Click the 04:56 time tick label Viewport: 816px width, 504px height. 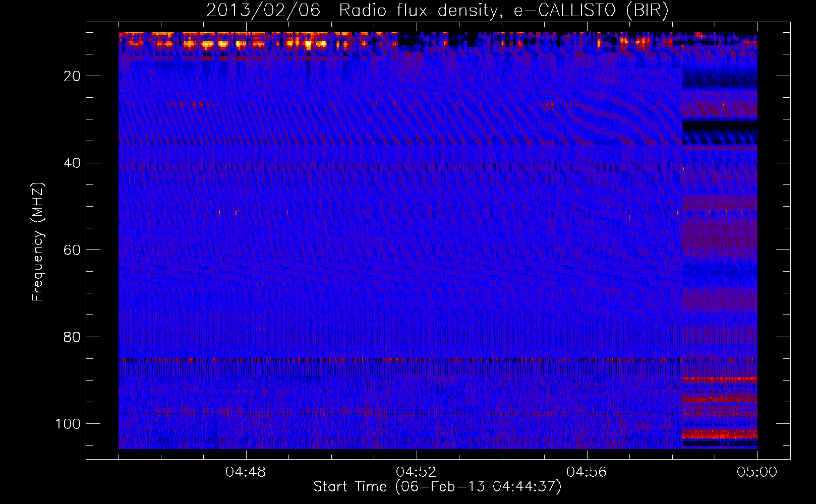coord(587,472)
